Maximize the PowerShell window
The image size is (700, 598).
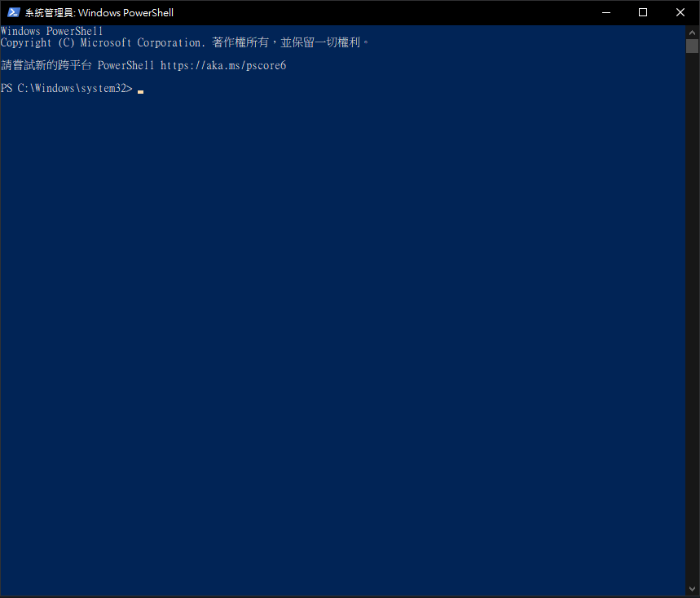click(643, 12)
